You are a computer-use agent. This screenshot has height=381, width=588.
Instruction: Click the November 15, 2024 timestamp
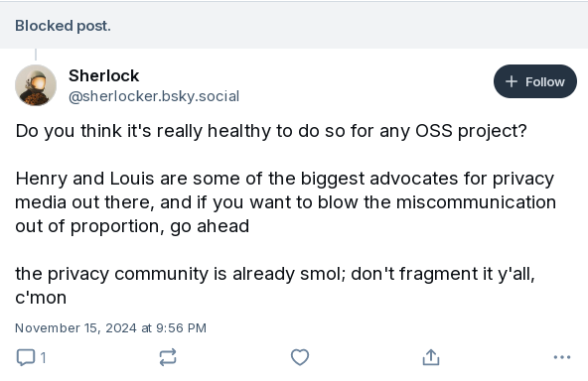[110, 327]
